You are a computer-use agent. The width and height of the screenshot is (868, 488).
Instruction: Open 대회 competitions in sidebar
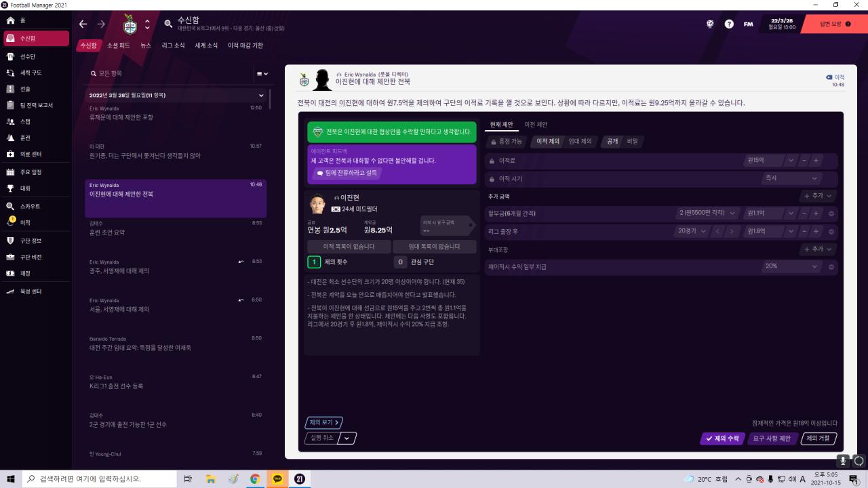pos(35,188)
